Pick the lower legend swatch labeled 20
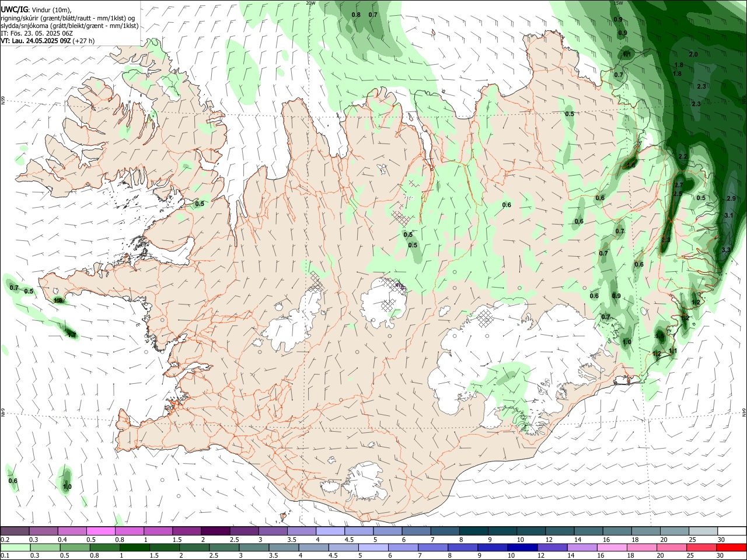Image resolution: width=747 pixels, height=560 pixels. [672, 547]
